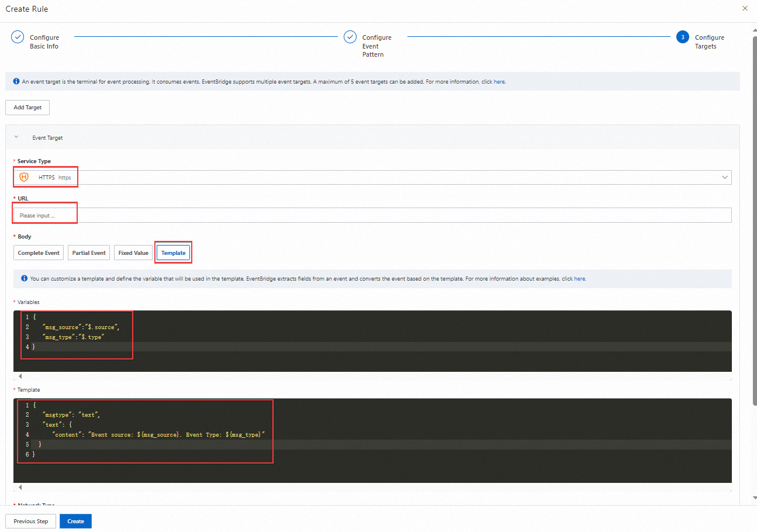Click the Previous Step button
Image resolution: width=757 pixels, height=532 pixels.
(x=31, y=521)
